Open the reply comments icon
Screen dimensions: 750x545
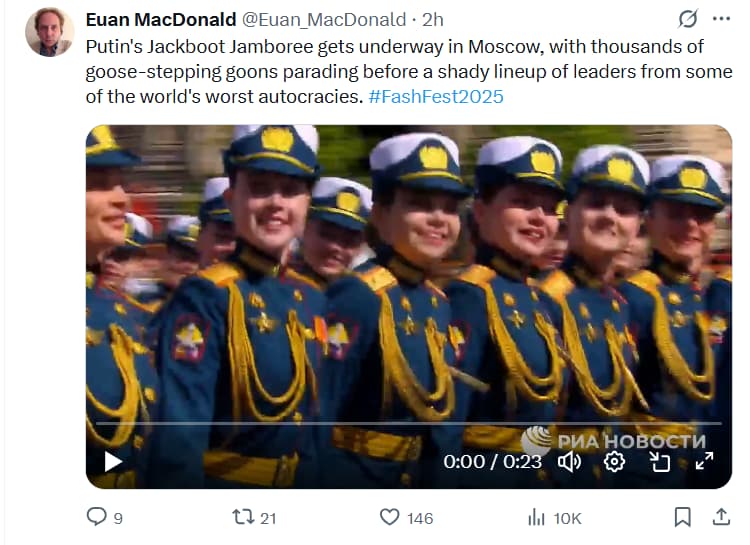(x=97, y=517)
